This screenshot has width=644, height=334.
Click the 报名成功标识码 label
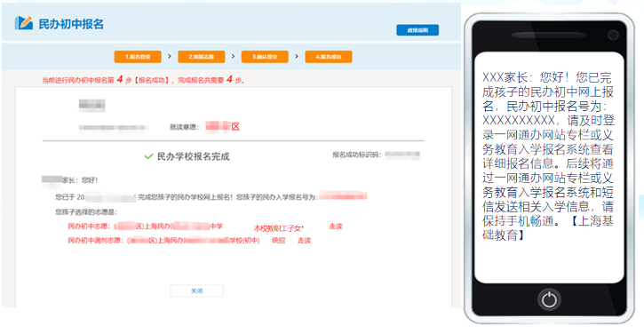click(x=356, y=155)
